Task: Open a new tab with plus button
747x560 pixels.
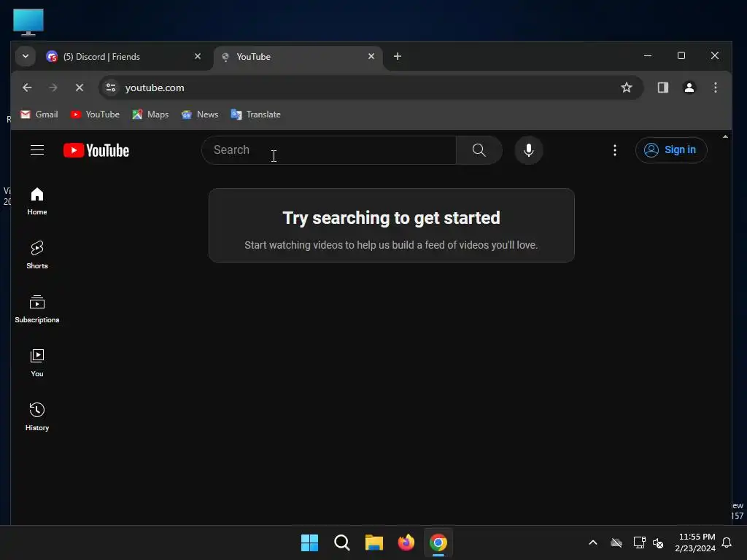Action: (x=398, y=56)
